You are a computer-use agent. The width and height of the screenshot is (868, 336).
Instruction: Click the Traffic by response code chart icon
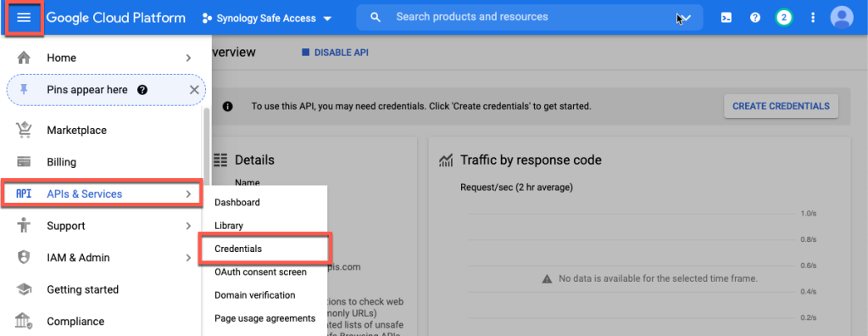coord(446,161)
